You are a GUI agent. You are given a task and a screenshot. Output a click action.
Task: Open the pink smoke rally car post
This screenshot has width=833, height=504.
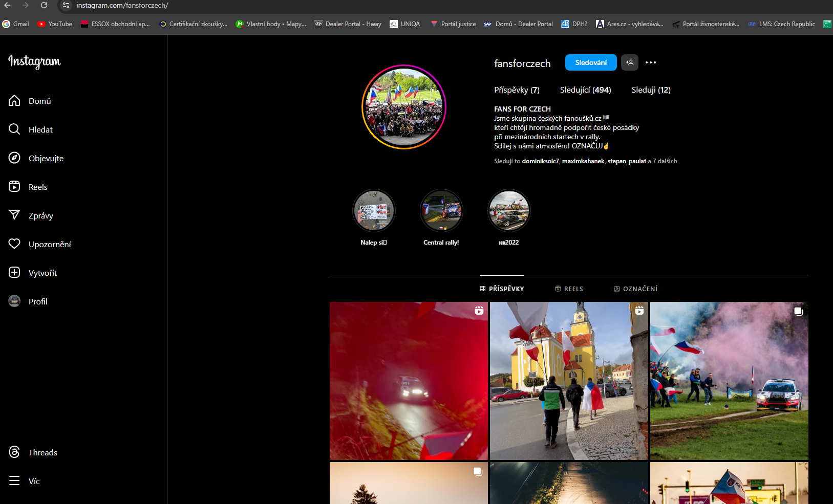(729, 381)
